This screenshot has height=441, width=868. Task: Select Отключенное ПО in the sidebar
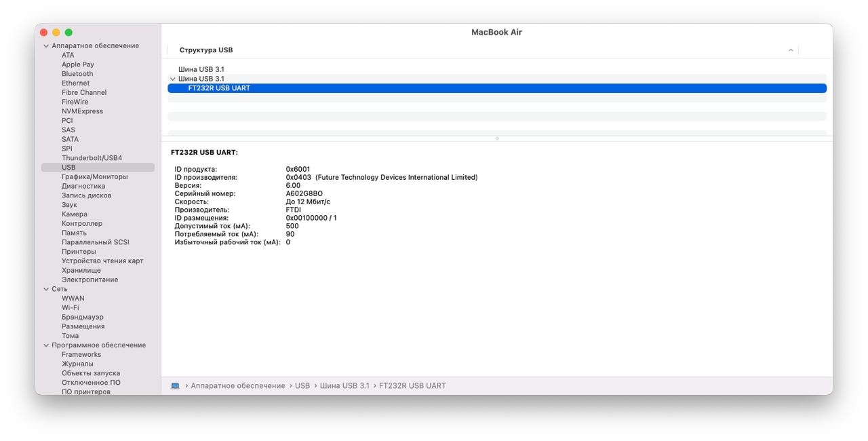tap(91, 383)
